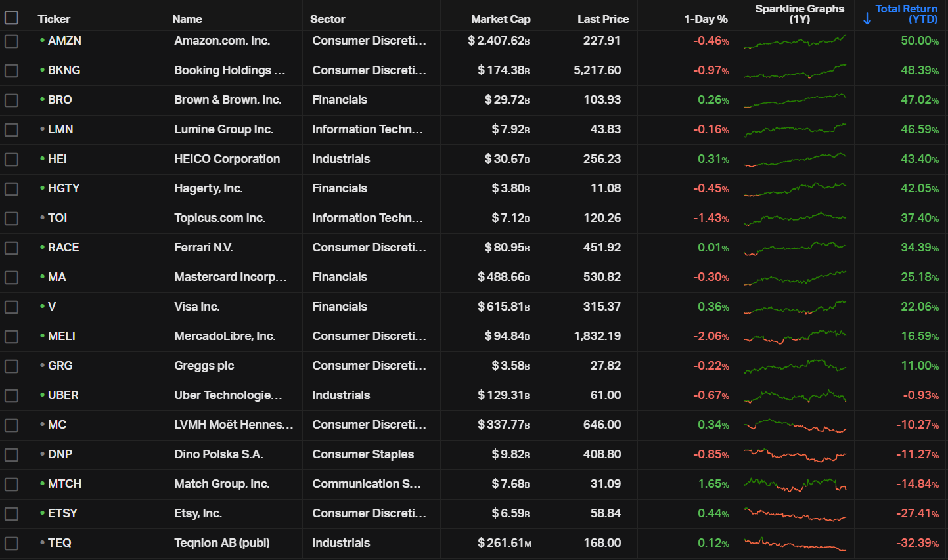Screen dimensions: 948x560
Task: Click the AMZN ticker
Action: [x=64, y=41]
